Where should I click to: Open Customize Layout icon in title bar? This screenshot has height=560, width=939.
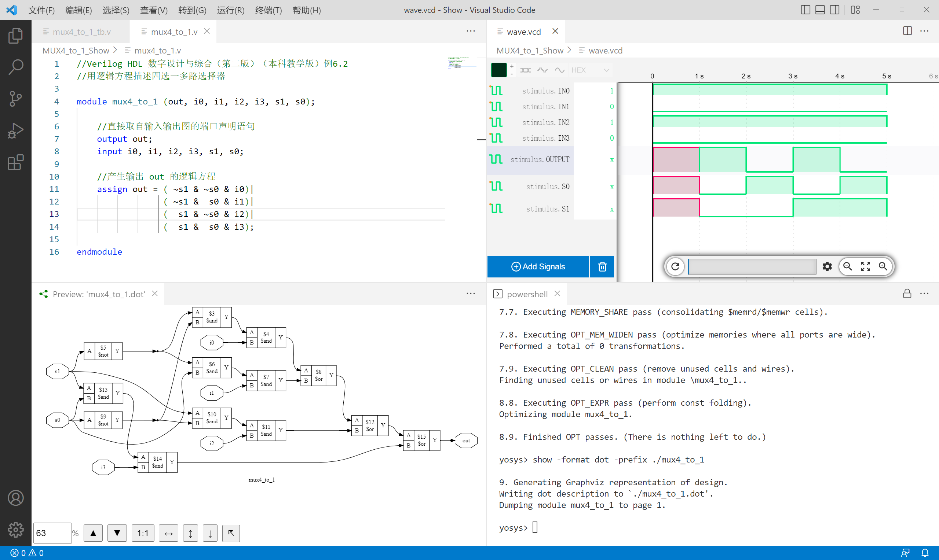coord(855,10)
